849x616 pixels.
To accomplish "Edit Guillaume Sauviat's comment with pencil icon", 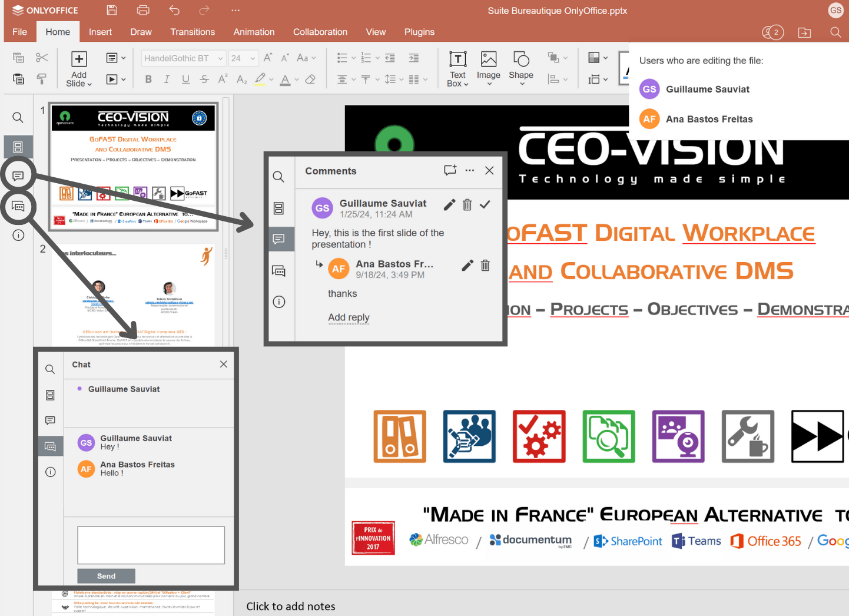I will [449, 204].
